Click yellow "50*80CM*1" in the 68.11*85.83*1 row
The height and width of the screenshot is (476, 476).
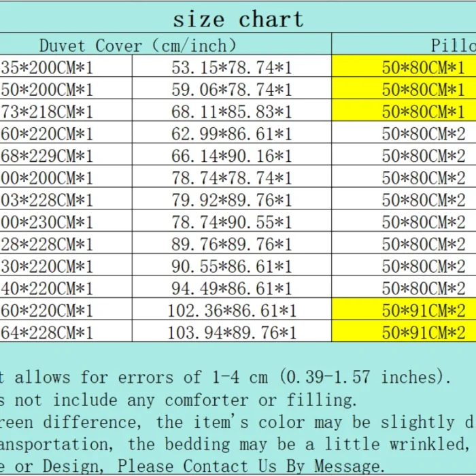[x=423, y=112]
